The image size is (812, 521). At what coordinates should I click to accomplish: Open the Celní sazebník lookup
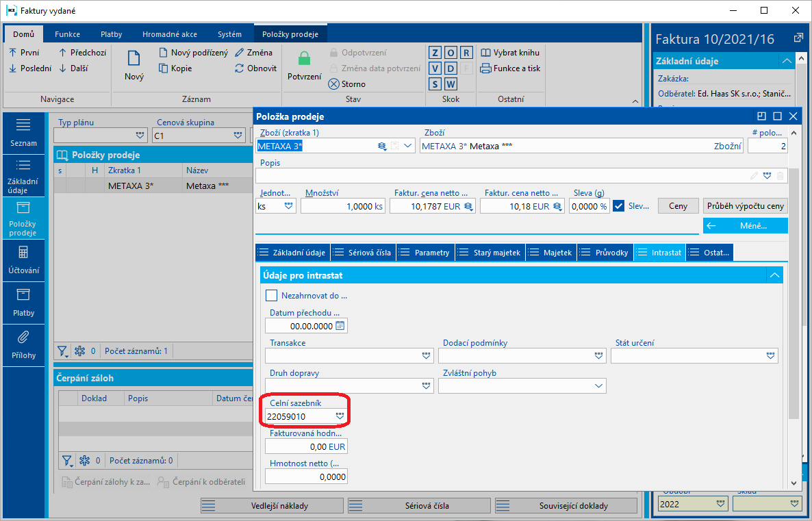pos(340,416)
